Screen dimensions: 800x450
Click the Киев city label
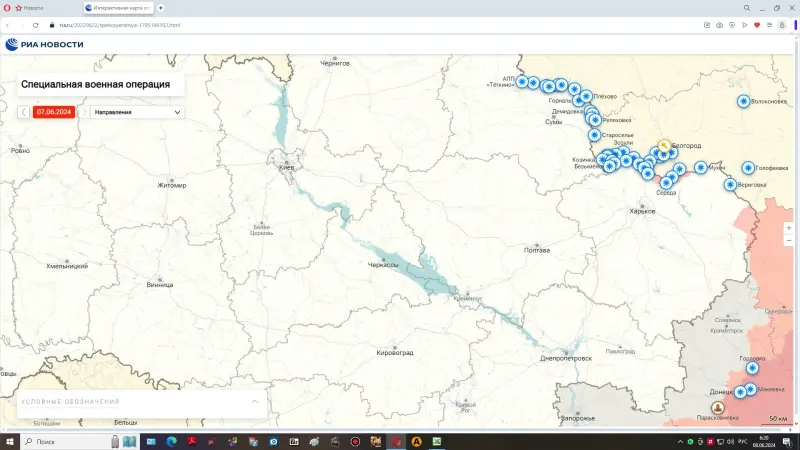coord(287,167)
